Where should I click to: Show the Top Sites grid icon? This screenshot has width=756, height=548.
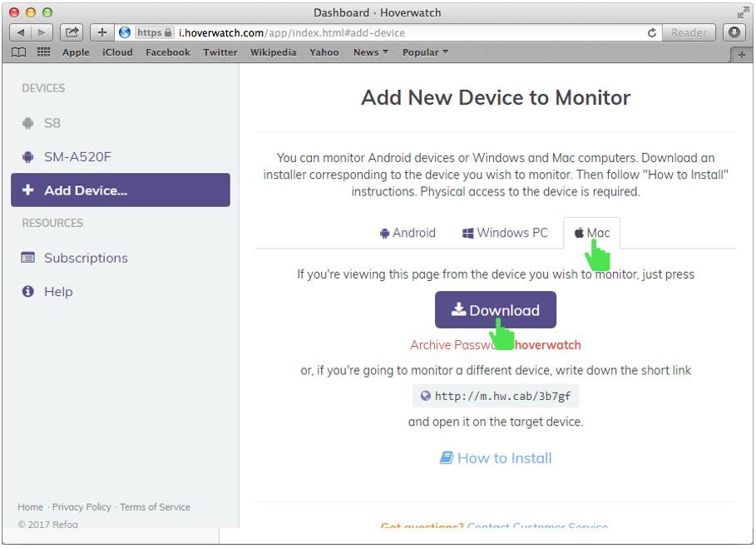click(44, 52)
